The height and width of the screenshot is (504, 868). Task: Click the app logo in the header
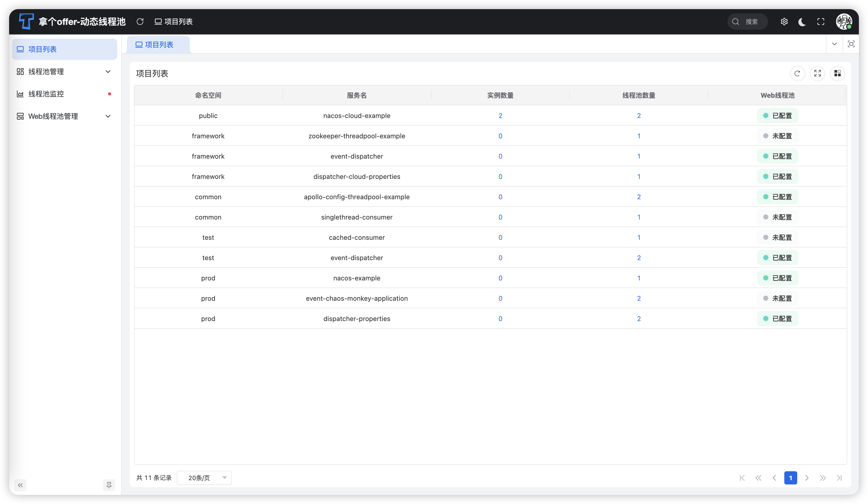coord(26,21)
